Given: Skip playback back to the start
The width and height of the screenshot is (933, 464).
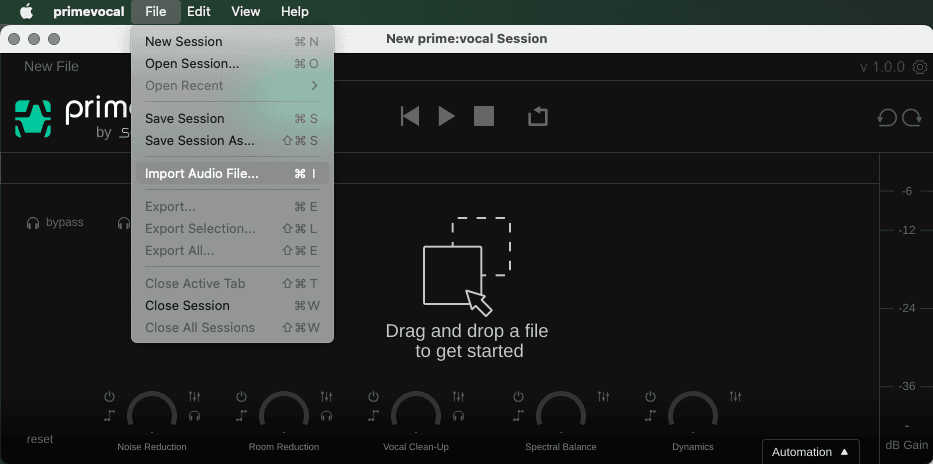Looking at the screenshot, I should 409,116.
